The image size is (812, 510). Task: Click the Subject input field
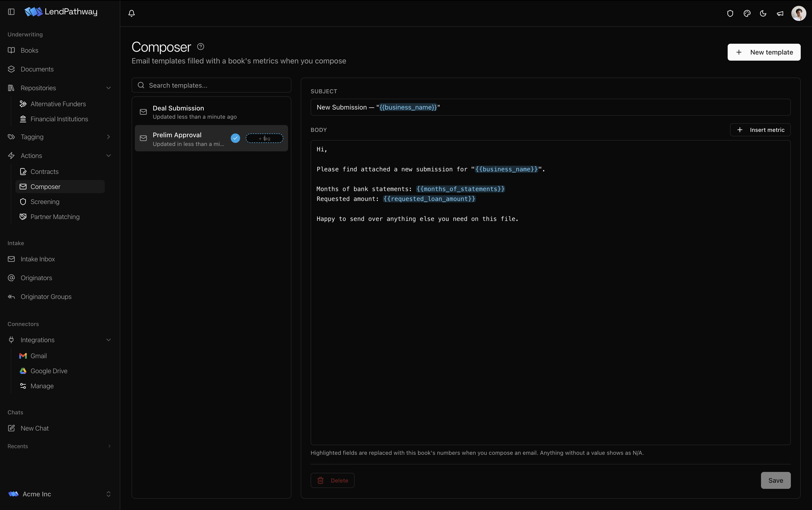550,107
